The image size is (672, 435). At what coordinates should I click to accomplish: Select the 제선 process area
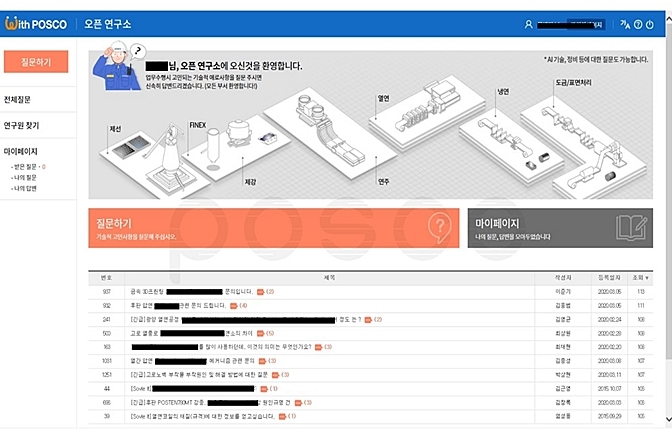(115, 129)
